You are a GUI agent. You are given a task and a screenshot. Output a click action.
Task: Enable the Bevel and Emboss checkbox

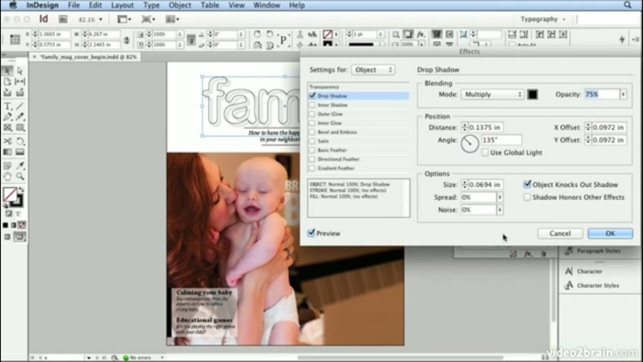pyautogui.click(x=312, y=132)
